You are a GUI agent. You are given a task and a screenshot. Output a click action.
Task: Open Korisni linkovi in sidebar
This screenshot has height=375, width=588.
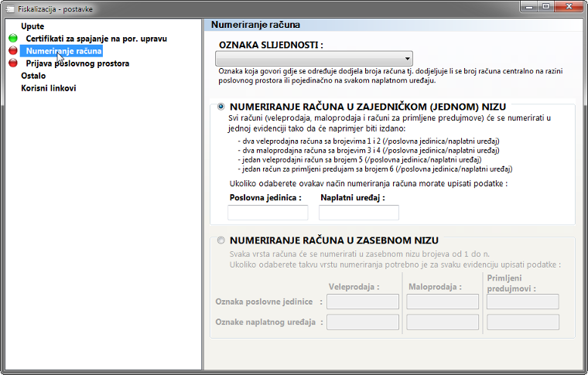[x=49, y=88]
